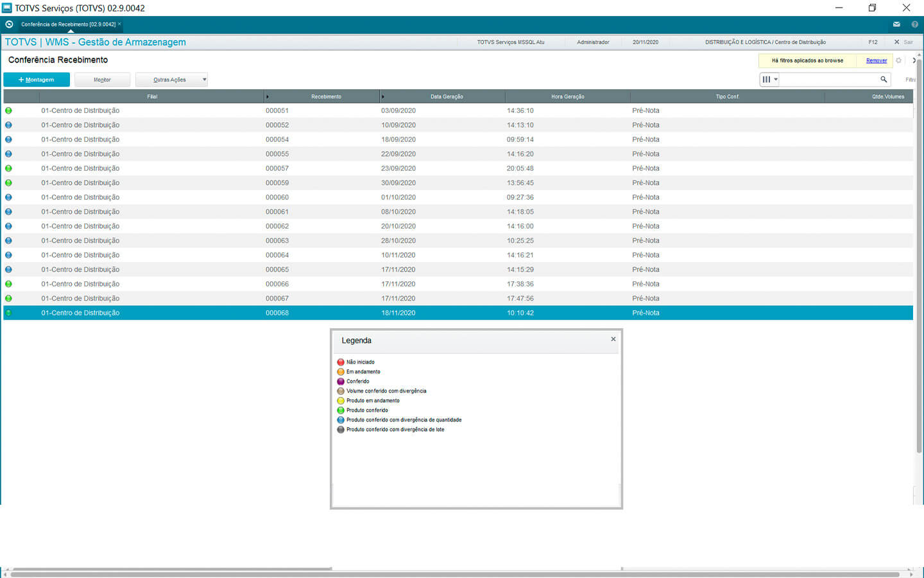Click blue status icon for recebimento 000052
The image size is (924, 578).
pyautogui.click(x=8, y=125)
